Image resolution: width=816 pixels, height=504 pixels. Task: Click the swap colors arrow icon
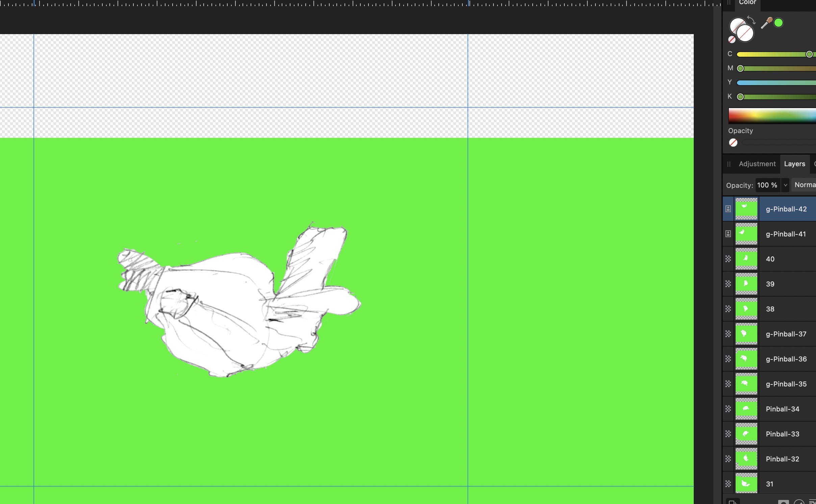751,20
